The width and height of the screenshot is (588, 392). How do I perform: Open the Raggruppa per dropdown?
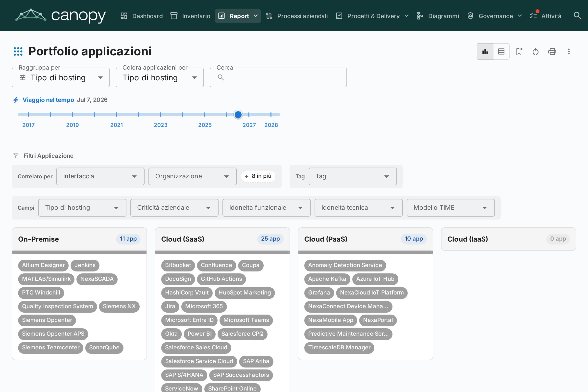pyautogui.click(x=61, y=77)
